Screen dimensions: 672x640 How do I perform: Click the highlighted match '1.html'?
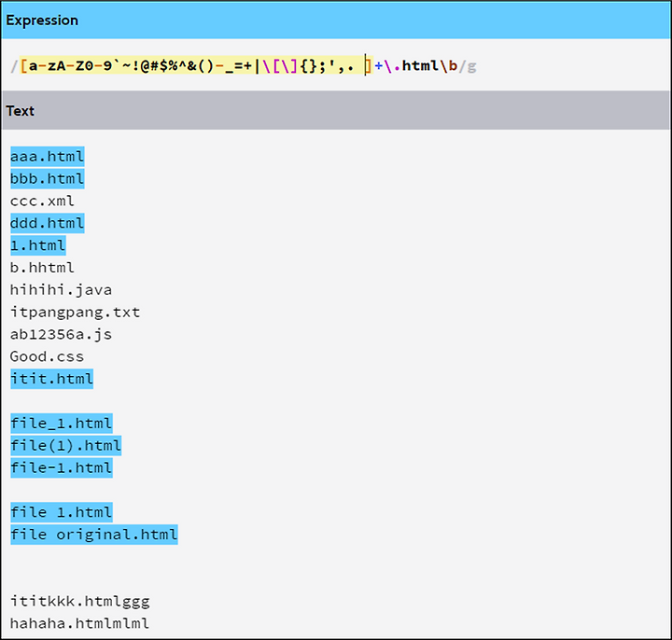pyautogui.click(x=37, y=245)
